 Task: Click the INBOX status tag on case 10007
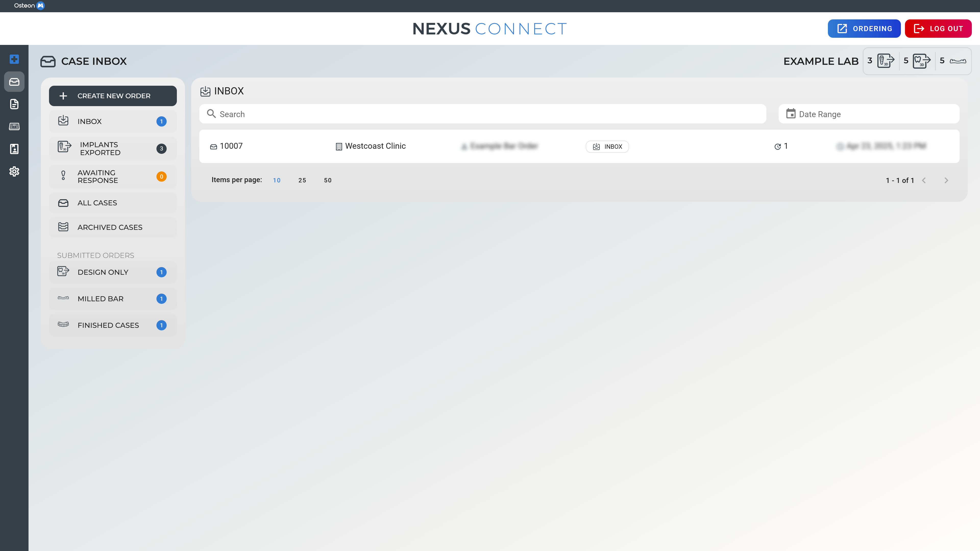click(x=607, y=146)
